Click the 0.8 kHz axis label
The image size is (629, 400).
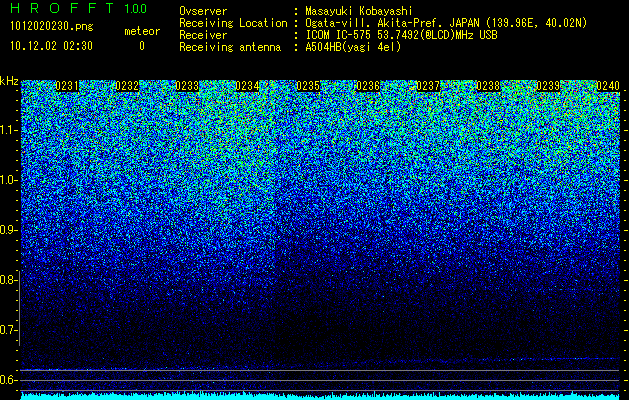[x=8, y=280]
